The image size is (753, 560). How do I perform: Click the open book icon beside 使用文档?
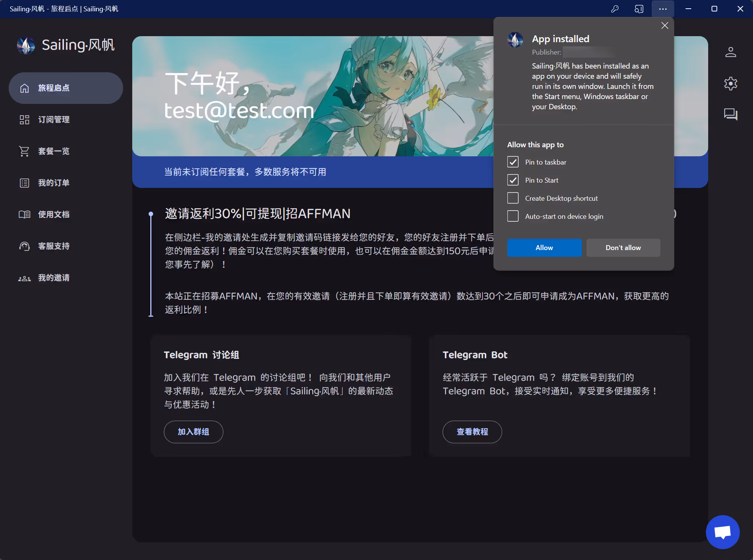24,215
